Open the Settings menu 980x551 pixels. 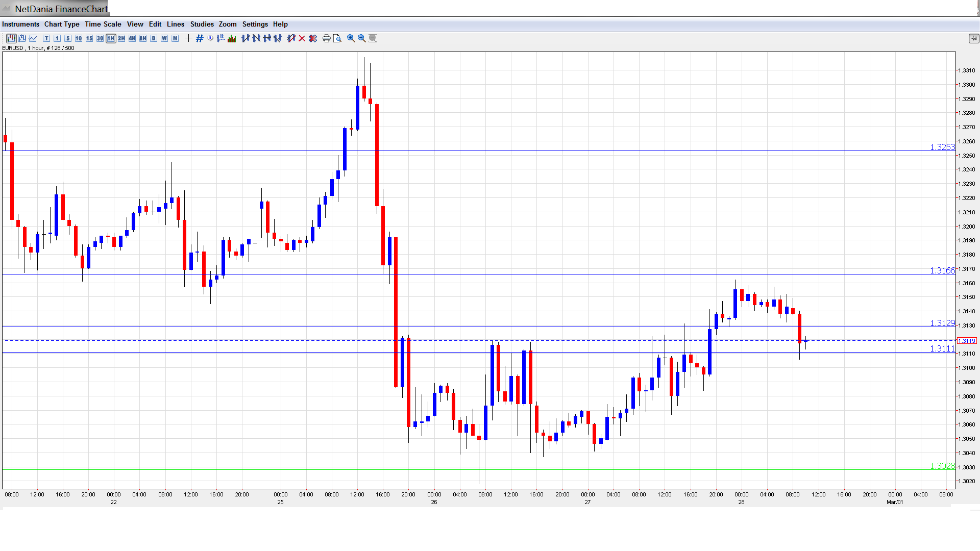pos(255,24)
